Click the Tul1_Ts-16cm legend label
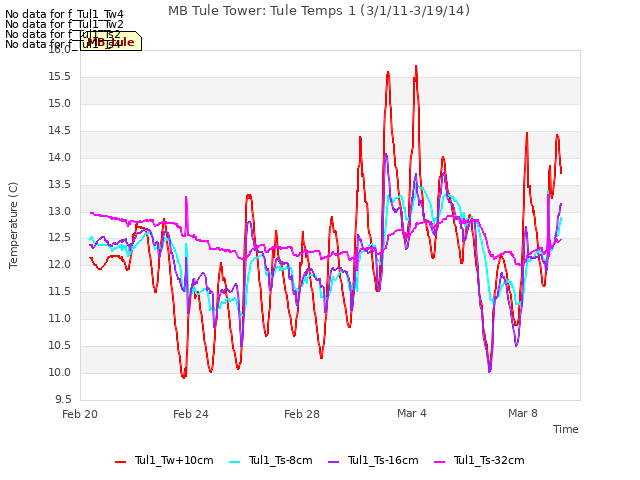Image resolution: width=640 pixels, height=480 pixels. click(383, 460)
